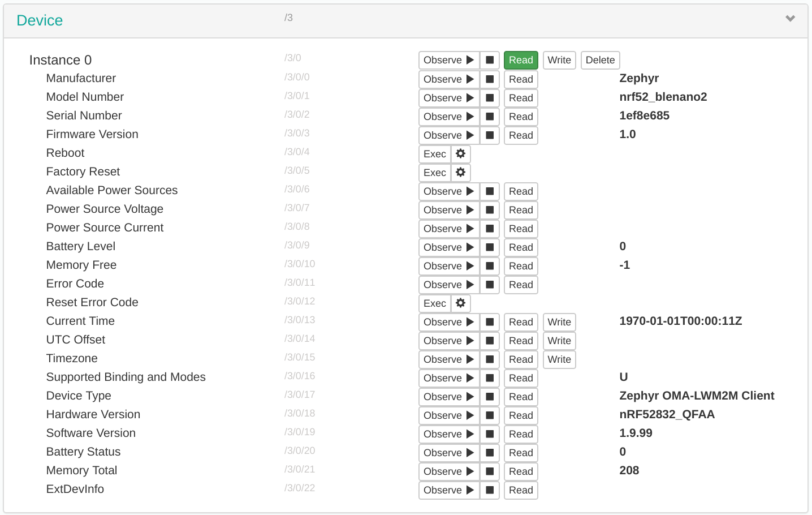The height and width of the screenshot is (515, 812).
Task: Stop observing Memory Free
Action: click(x=490, y=266)
